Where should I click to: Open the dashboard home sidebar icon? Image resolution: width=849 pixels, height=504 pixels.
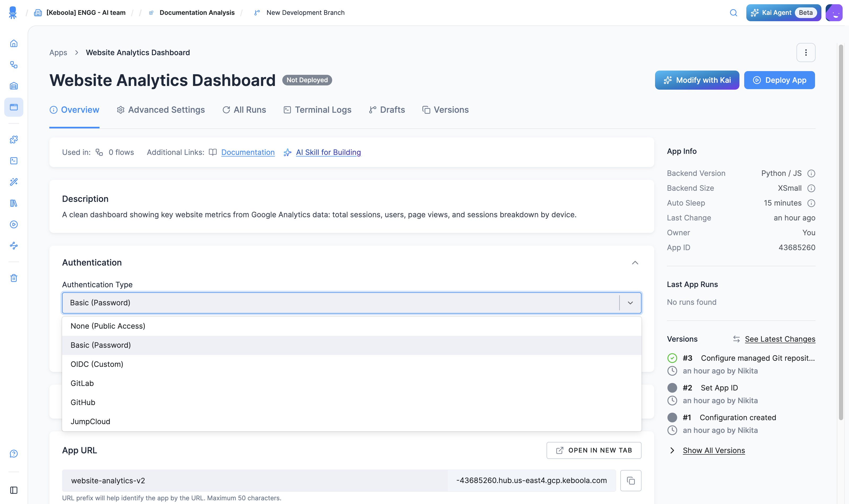(14, 44)
